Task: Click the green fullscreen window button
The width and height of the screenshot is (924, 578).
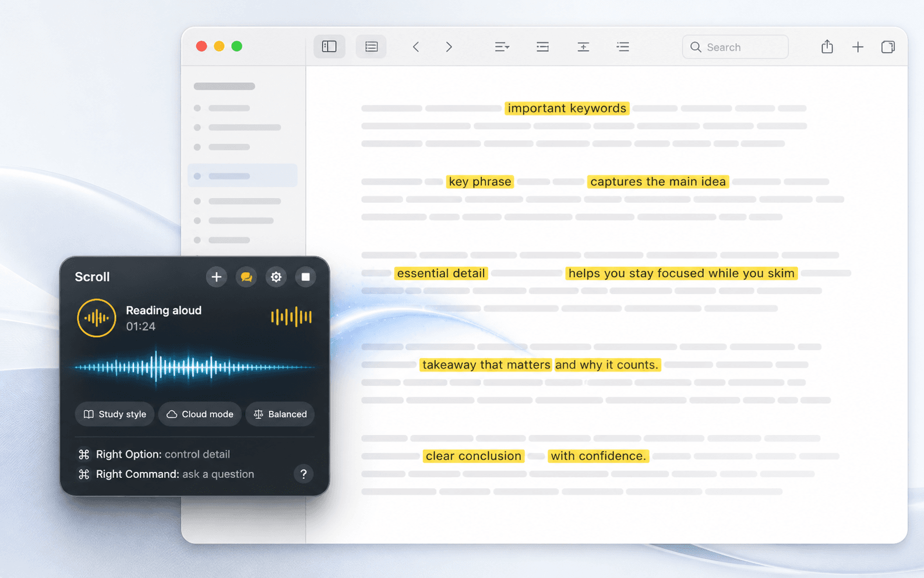Action: (x=237, y=47)
